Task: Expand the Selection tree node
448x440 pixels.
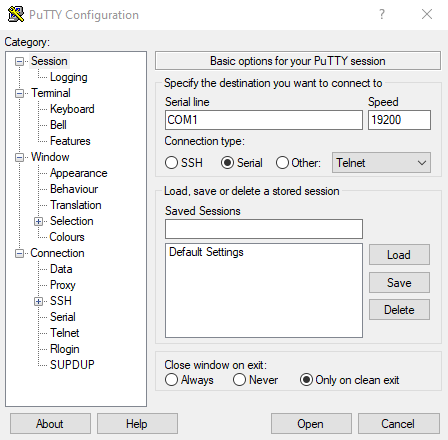Action: click(38, 221)
